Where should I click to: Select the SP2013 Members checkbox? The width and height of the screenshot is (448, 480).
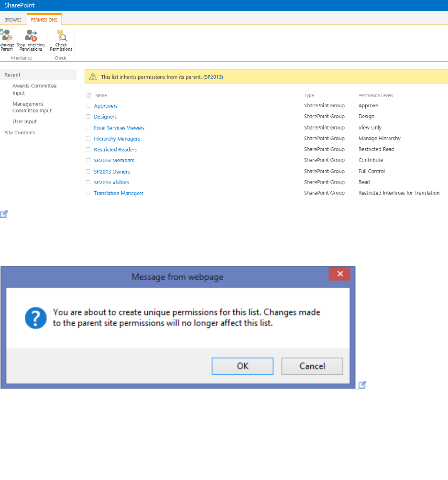(x=88, y=160)
